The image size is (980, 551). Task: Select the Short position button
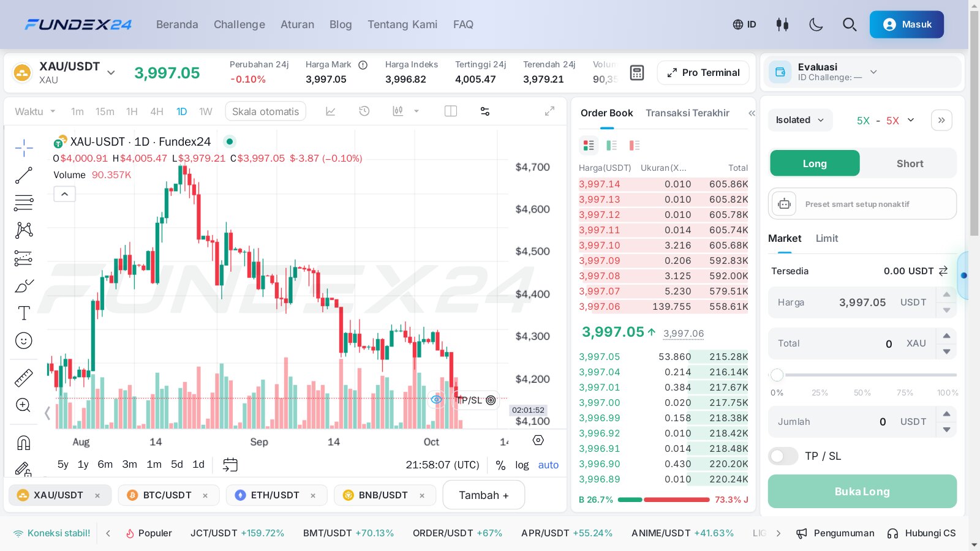(x=910, y=163)
